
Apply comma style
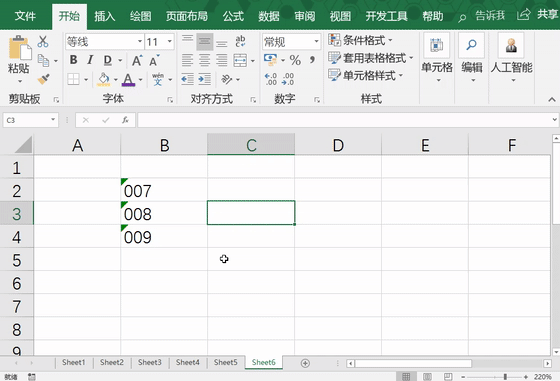click(x=312, y=60)
